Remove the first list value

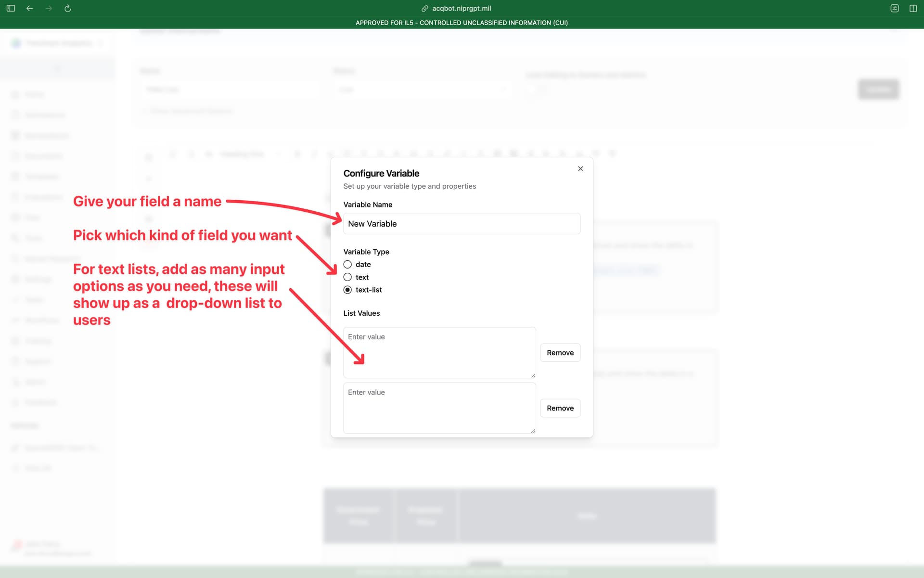point(560,353)
